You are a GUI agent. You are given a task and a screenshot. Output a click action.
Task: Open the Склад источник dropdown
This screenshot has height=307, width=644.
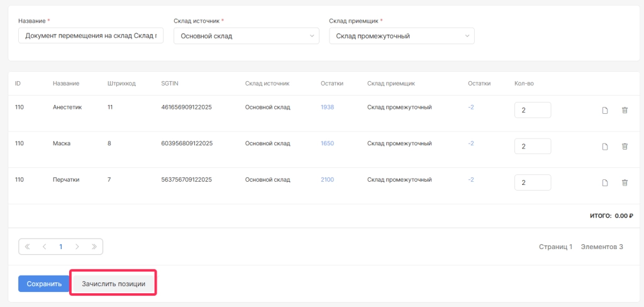tap(247, 36)
